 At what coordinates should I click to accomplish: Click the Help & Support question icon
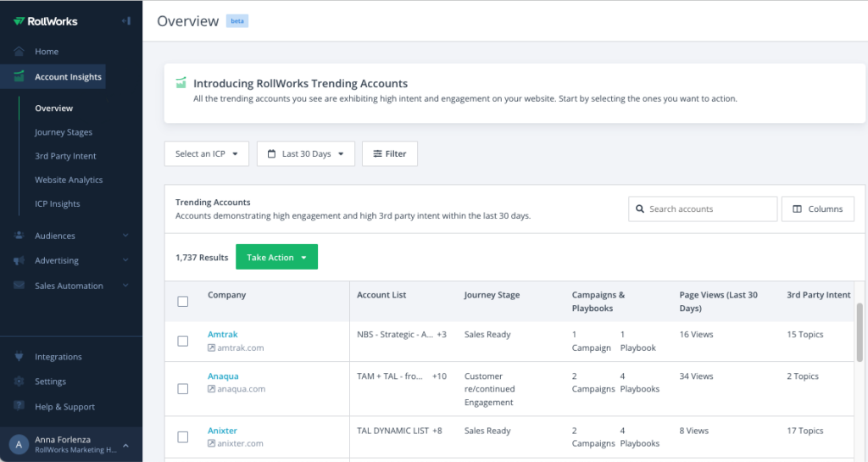tap(19, 406)
